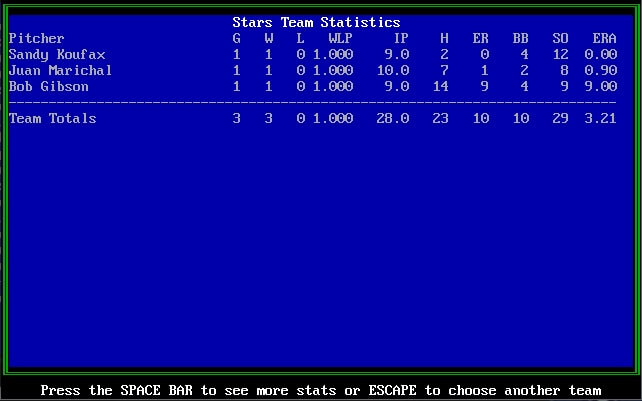642x401 pixels.
Task: Click the ERA column header
Action: [604, 39]
